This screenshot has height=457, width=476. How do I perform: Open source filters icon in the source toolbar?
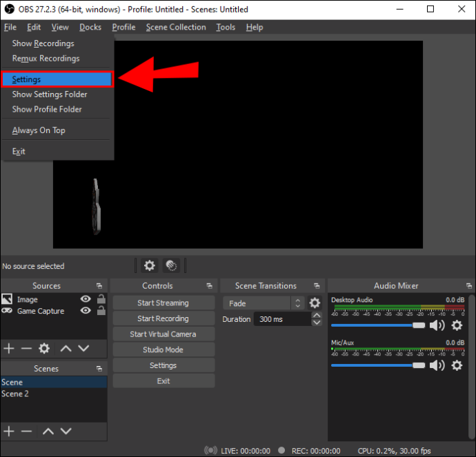[171, 265]
